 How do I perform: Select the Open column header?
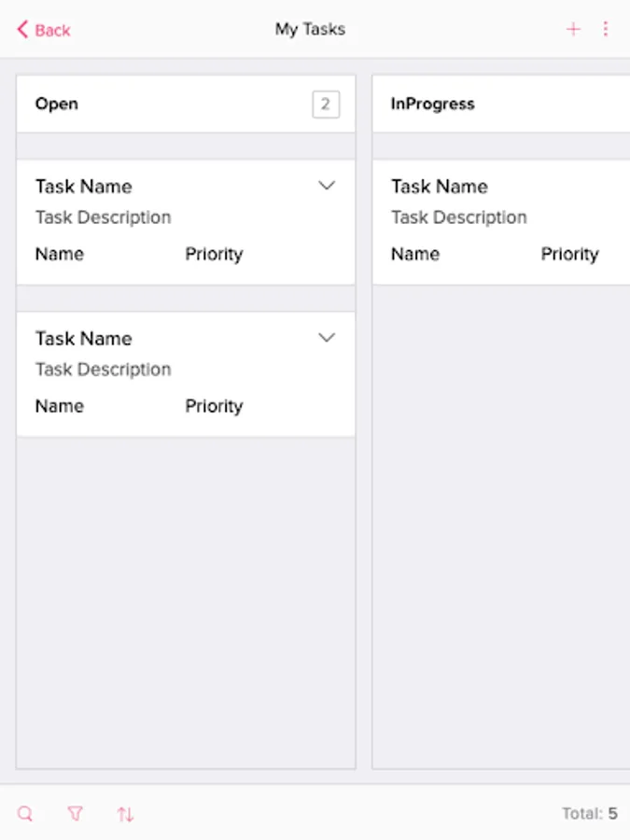click(x=57, y=104)
